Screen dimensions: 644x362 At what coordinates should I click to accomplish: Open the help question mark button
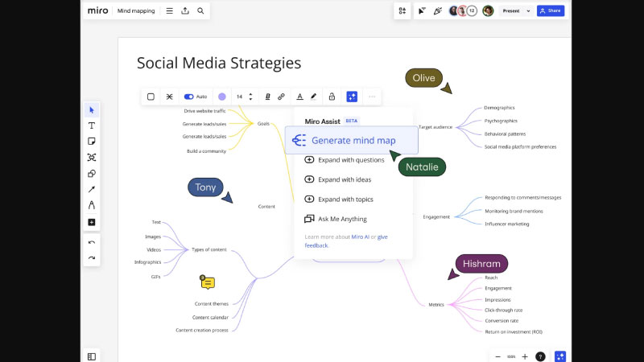pyautogui.click(x=540, y=356)
